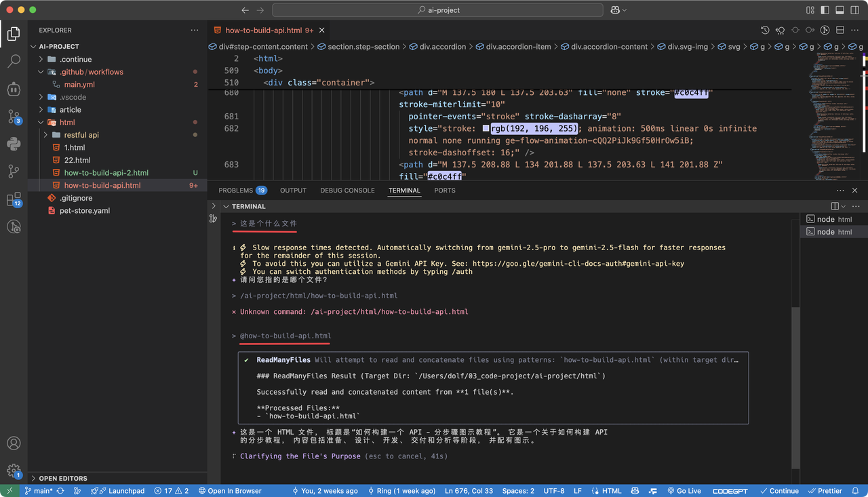Toggle Go Live server in status bar
This screenshot has height=497, width=868.
[684, 491]
